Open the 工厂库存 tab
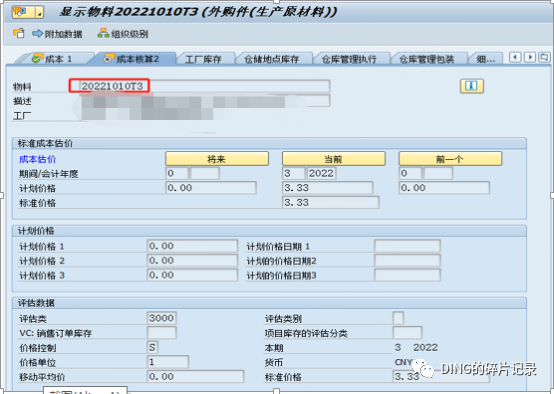The image size is (554, 394). 204,59
